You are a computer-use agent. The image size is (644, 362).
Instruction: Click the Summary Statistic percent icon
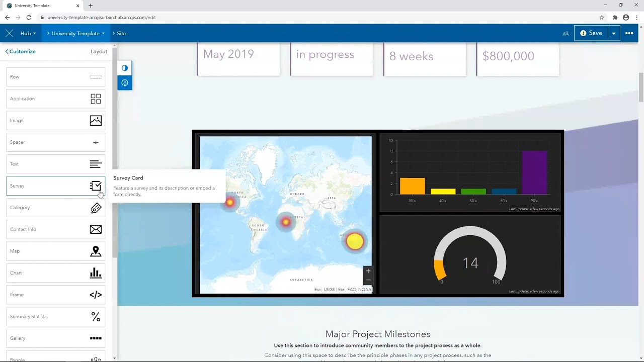click(96, 317)
